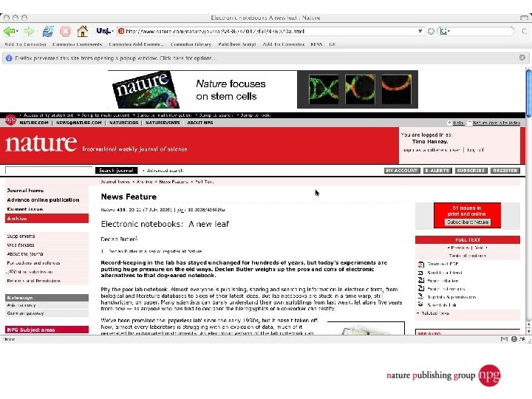The height and width of the screenshot is (399, 532).
Task: Click the REGISTER button
Action: [505, 171]
